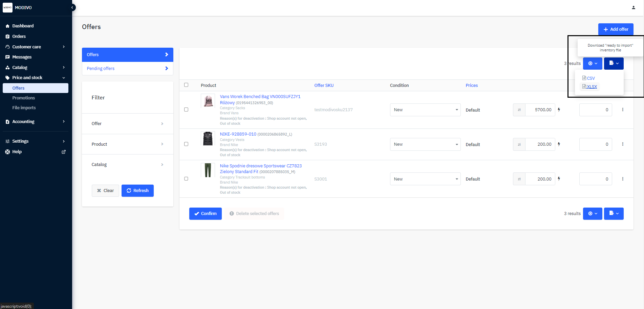The height and width of the screenshot is (309, 644).
Task: Expand the Product filter section
Action: tap(127, 144)
